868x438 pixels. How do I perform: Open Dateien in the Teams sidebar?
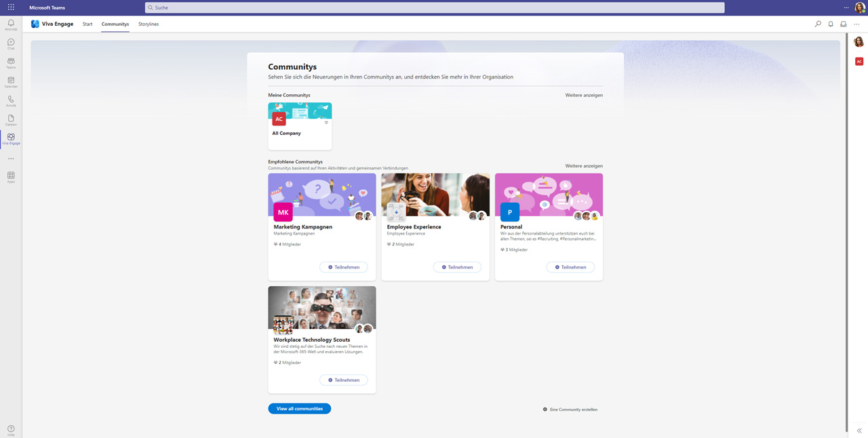coord(11,120)
